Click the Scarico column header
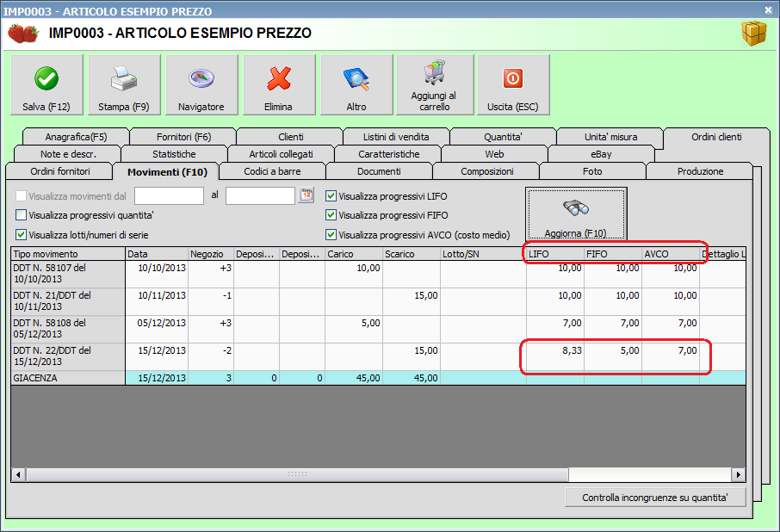This screenshot has width=780, height=532. tap(412, 254)
